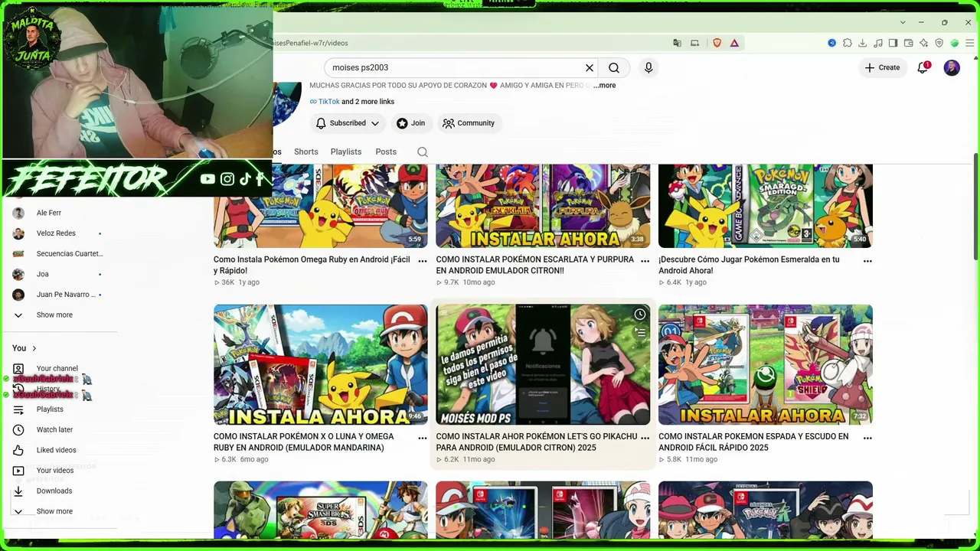Open the Brave Wallet icon

click(909, 43)
